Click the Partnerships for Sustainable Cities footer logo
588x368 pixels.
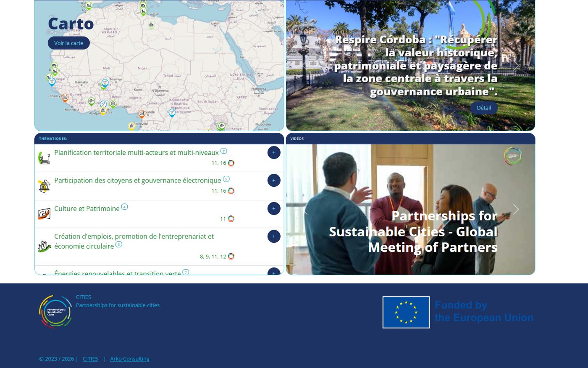tap(55, 312)
